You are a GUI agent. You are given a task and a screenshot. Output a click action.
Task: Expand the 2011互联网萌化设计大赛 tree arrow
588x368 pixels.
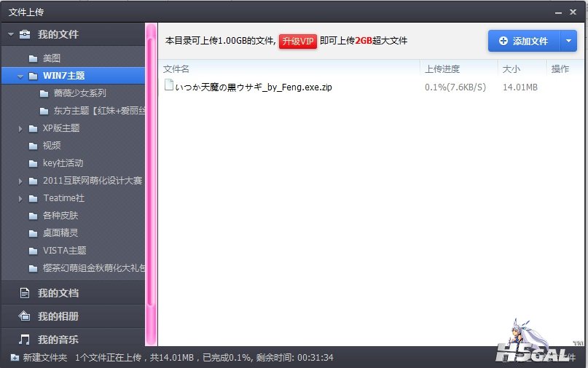pos(20,181)
